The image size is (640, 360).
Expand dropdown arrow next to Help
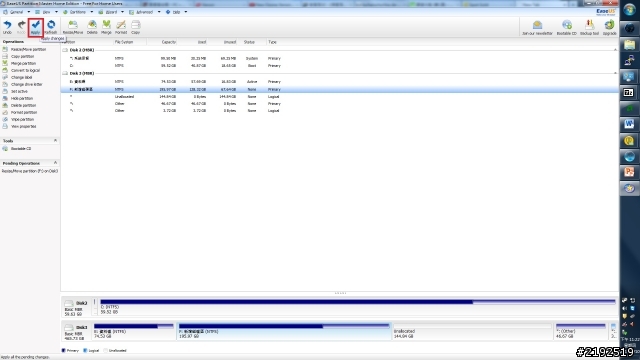click(x=186, y=12)
